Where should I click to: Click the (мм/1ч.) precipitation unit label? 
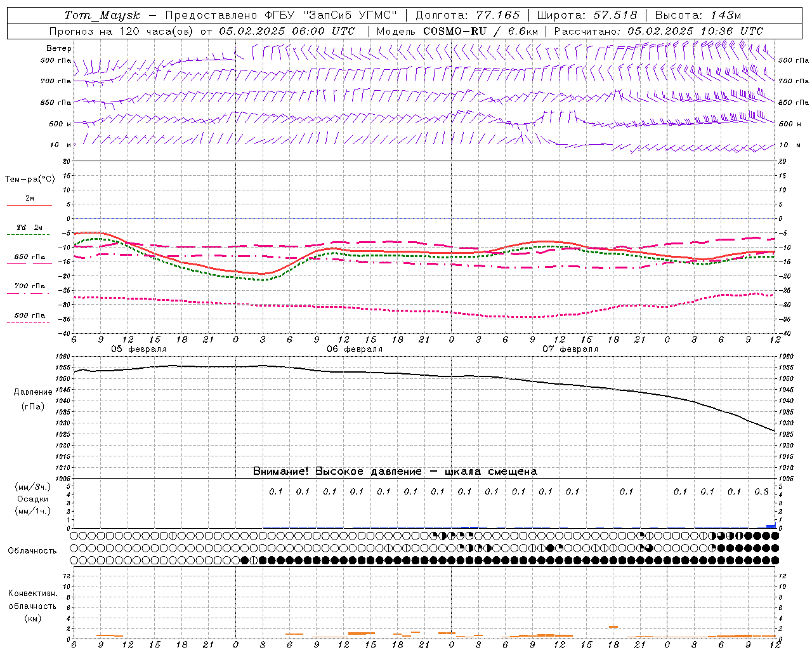[33, 511]
